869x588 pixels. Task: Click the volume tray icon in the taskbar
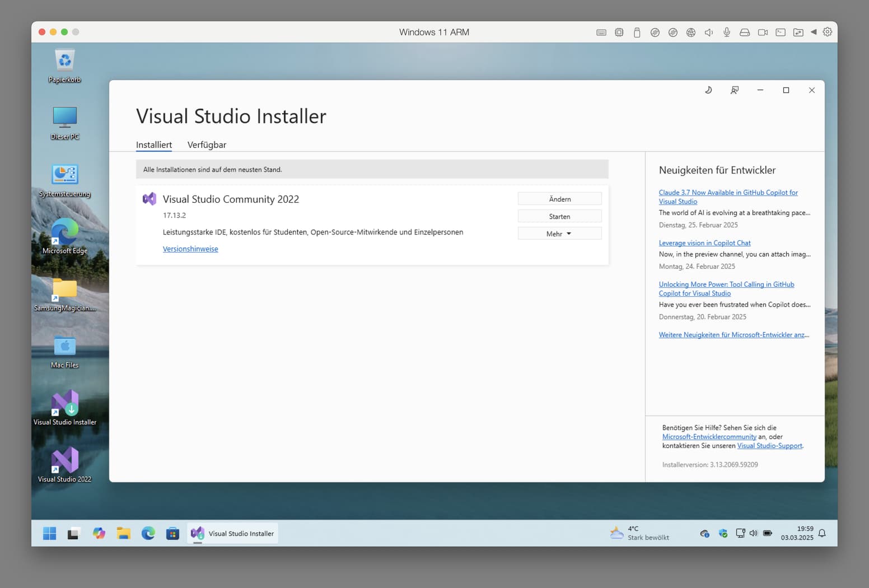(x=754, y=533)
